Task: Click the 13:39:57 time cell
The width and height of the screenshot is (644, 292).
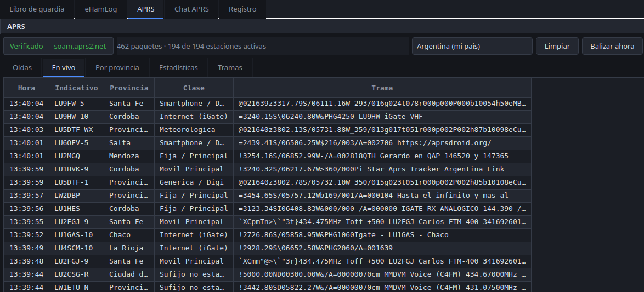Action: pyautogui.click(x=27, y=195)
